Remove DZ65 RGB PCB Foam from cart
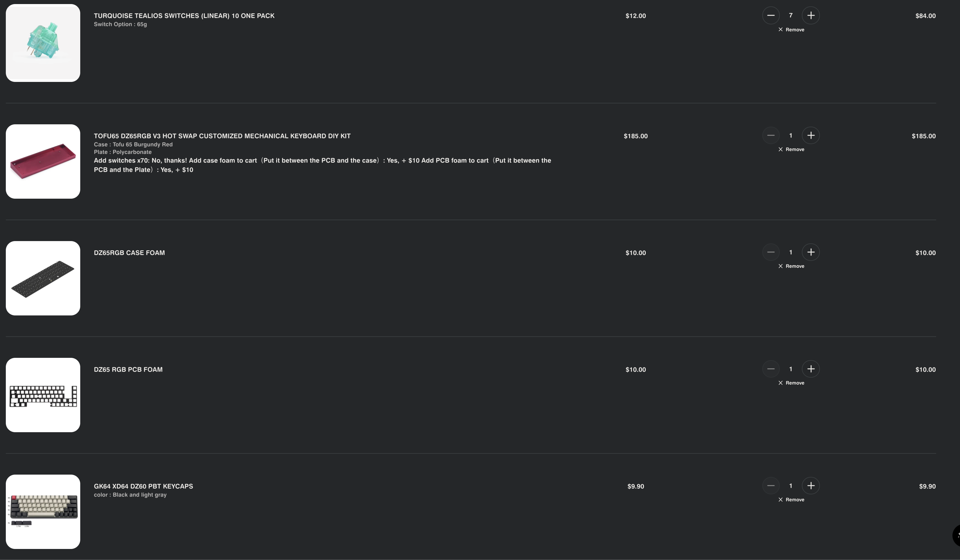This screenshot has height=560, width=960. [x=791, y=383]
